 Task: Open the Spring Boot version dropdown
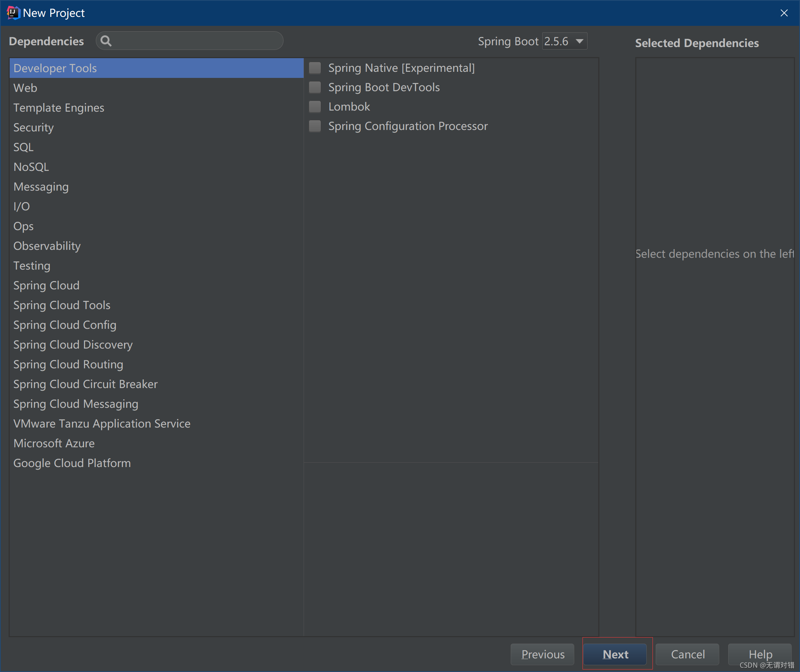565,41
